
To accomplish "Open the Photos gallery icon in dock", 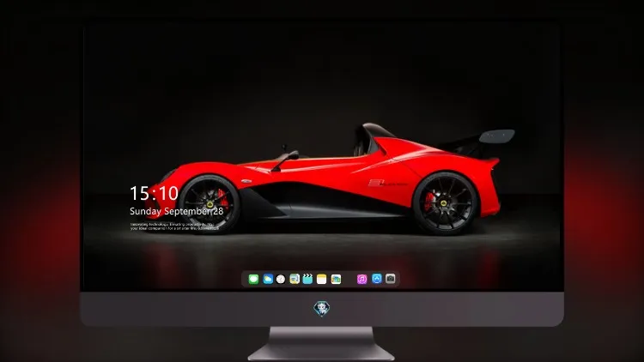I will tap(336, 279).
